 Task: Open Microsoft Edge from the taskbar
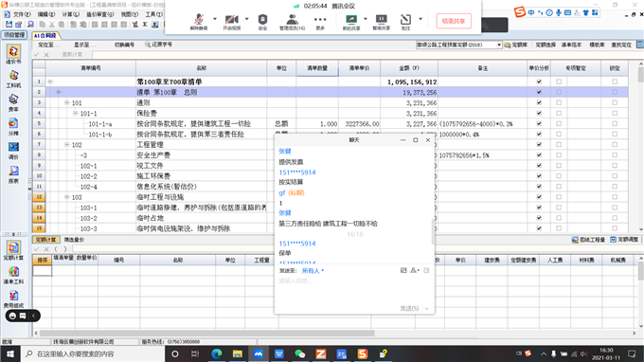[217, 353]
